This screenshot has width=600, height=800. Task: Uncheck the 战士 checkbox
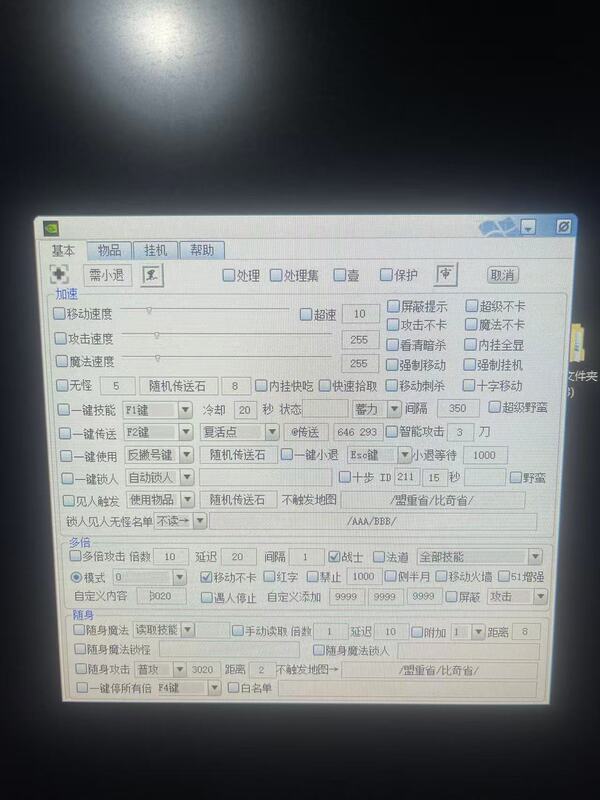pos(335,557)
